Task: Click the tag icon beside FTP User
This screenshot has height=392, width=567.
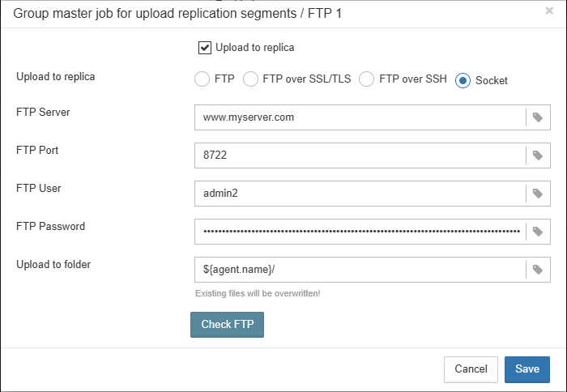Action: tap(538, 194)
